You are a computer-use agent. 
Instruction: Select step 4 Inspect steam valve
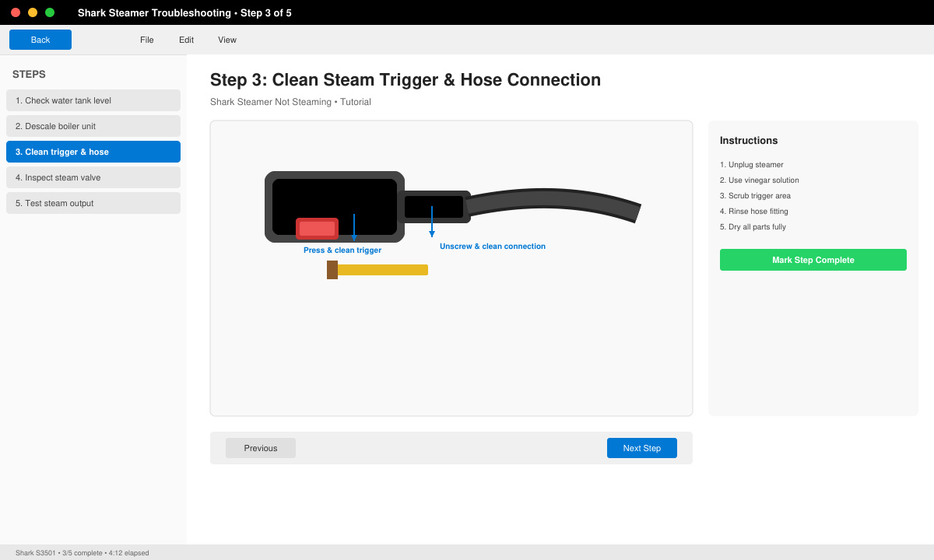pos(93,177)
